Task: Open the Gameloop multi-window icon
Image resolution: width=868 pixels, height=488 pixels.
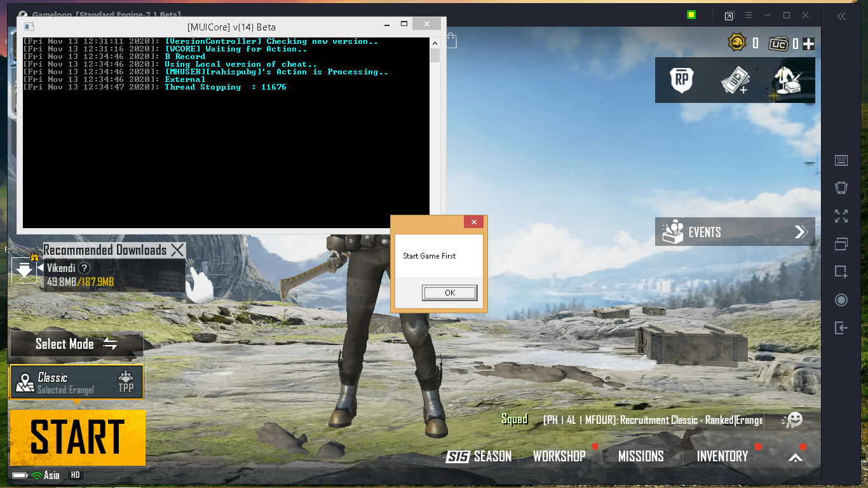Action: (841, 244)
